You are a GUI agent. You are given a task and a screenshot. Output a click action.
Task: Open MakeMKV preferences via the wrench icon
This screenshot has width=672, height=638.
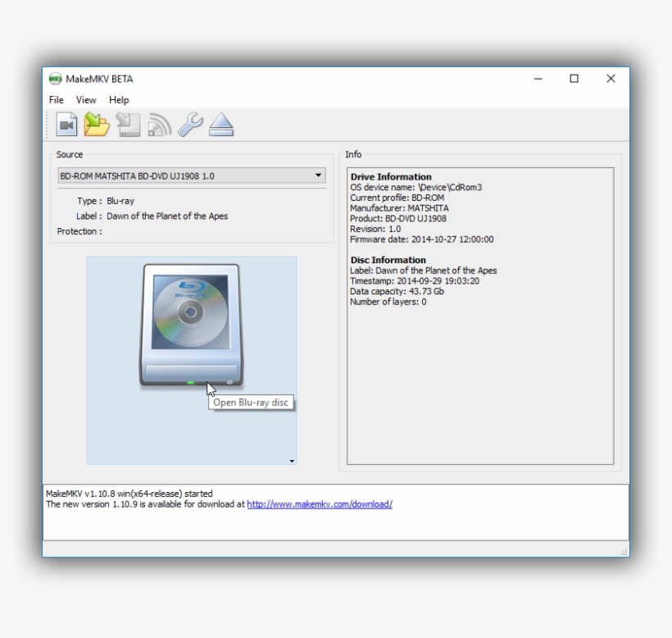pos(192,125)
